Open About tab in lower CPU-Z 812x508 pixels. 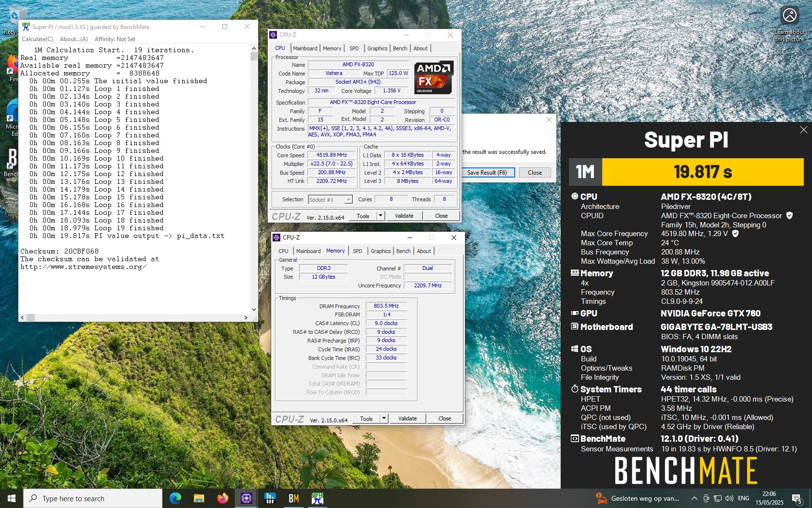(x=424, y=251)
